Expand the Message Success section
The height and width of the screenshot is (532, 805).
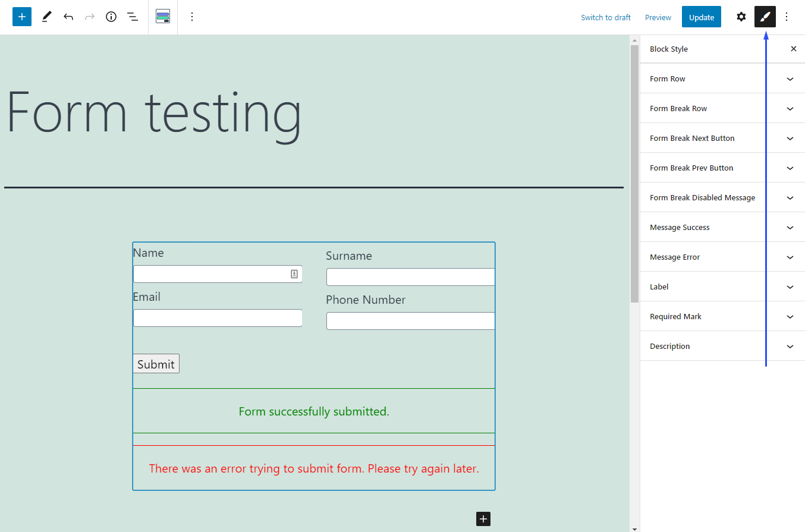tap(722, 227)
